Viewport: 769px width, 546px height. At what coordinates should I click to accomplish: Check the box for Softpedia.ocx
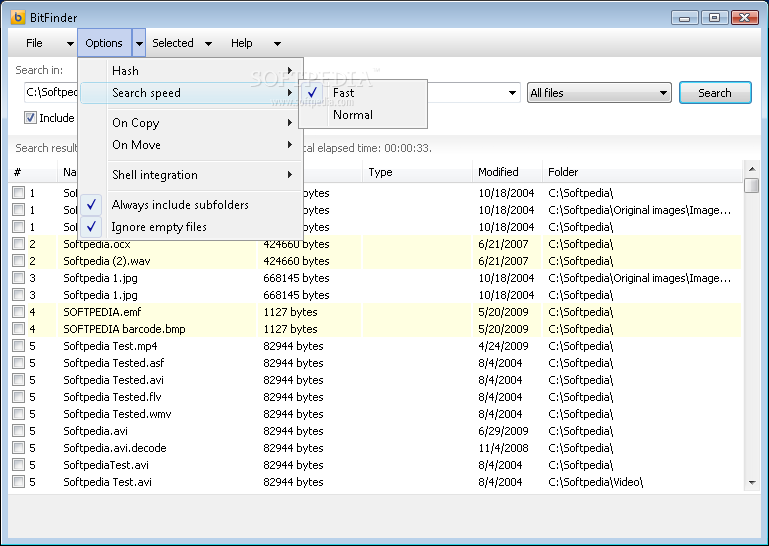19,244
